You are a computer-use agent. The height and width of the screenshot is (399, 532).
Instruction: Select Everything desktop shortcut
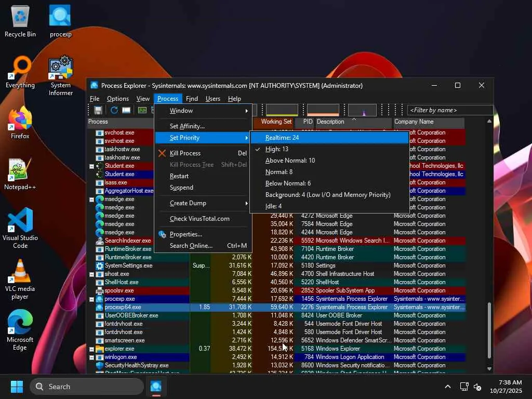(20, 72)
